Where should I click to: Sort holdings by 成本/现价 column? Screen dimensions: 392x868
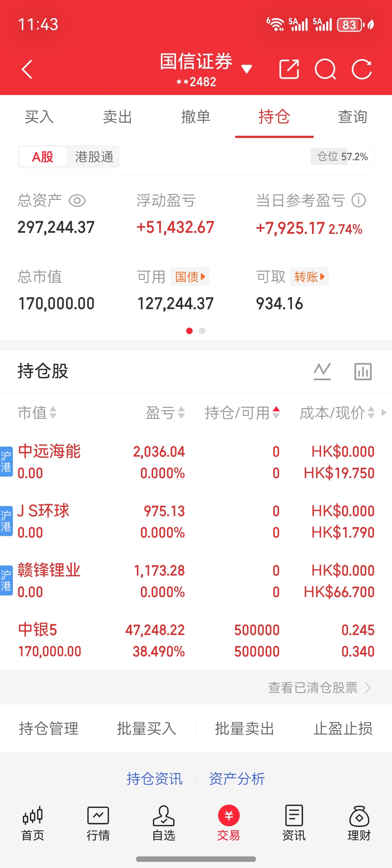click(337, 413)
